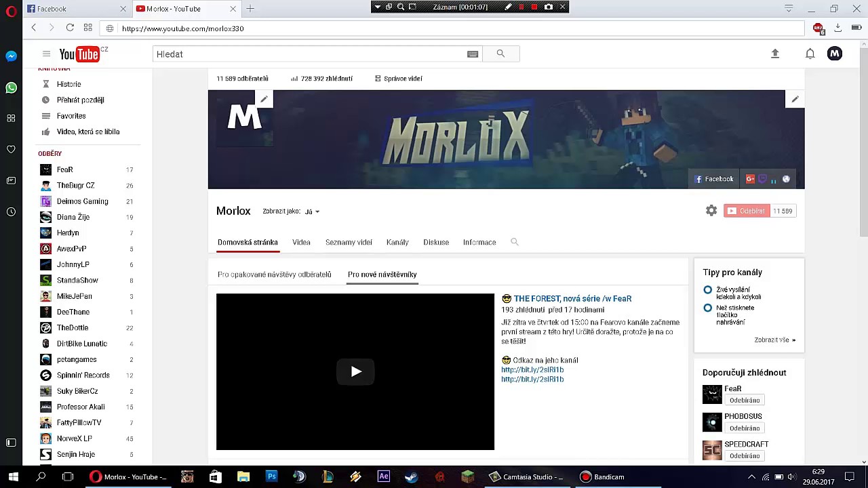Select live streaming tip radio
Viewport: 868px width, 488px height.
tap(707, 289)
